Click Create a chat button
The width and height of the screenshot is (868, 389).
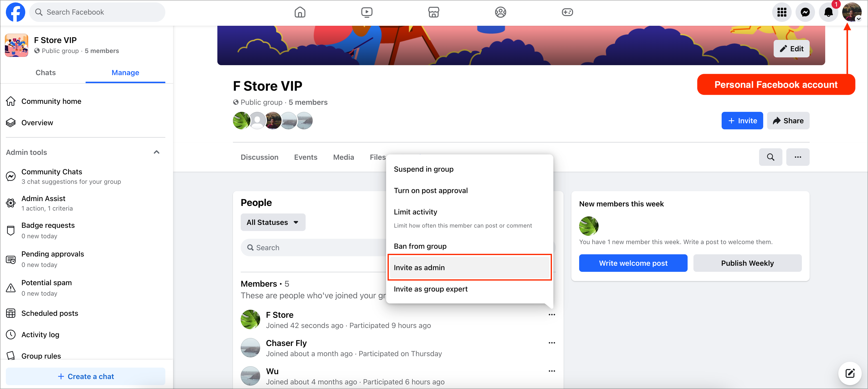[86, 377]
